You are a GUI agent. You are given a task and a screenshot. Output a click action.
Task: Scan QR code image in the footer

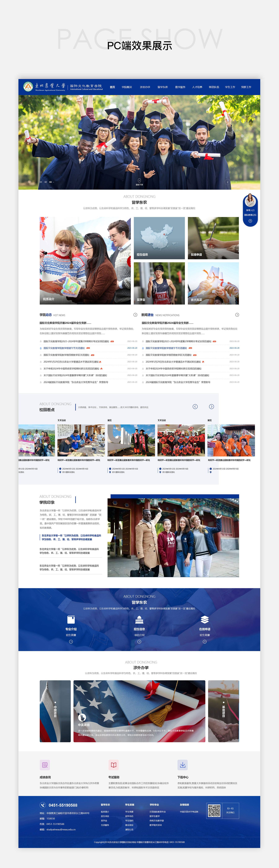coord(214,810)
